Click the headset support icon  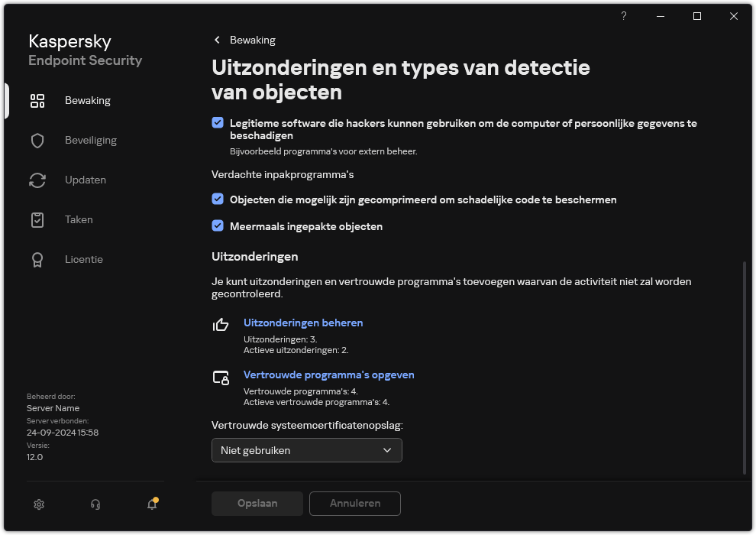coord(95,504)
